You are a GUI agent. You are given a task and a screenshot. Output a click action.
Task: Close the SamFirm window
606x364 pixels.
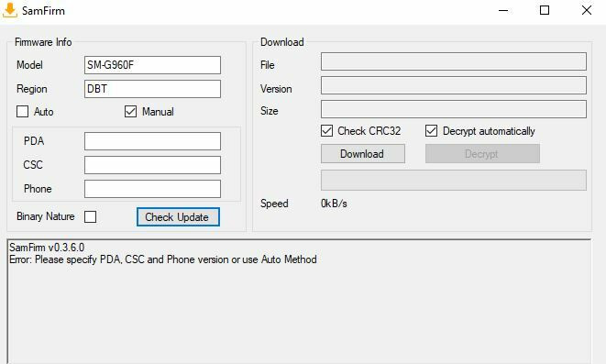(587, 10)
